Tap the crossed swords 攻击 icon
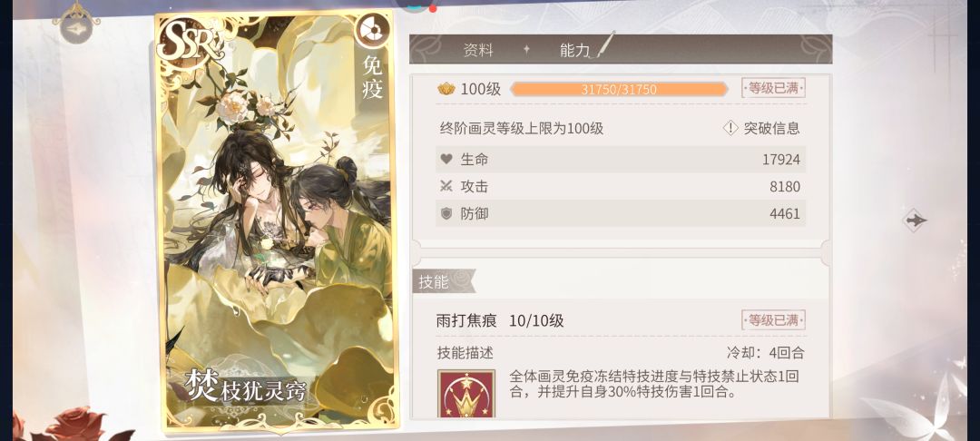The height and width of the screenshot is (441, 980). tap(446, 186)
